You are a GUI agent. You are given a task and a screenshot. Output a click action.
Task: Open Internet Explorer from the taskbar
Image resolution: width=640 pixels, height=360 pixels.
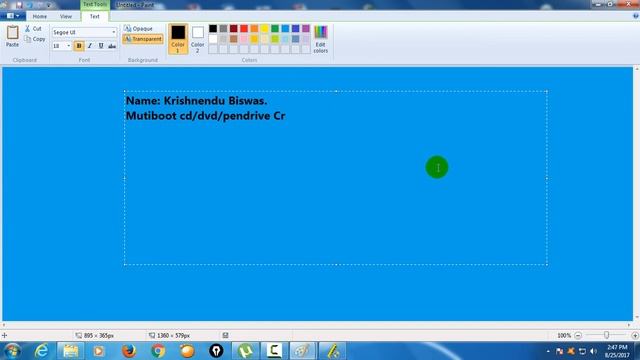click(42, 351)
